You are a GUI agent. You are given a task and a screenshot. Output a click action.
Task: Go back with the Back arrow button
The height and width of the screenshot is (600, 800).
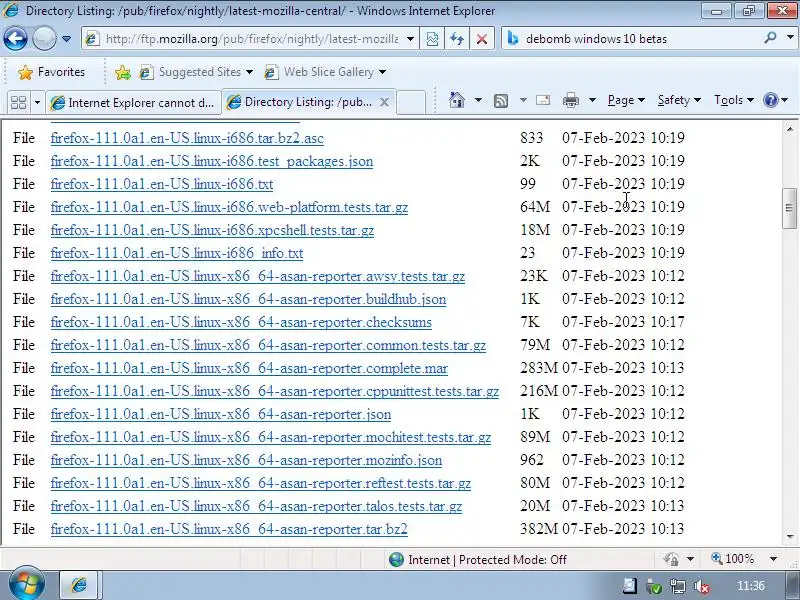point(15,38)
